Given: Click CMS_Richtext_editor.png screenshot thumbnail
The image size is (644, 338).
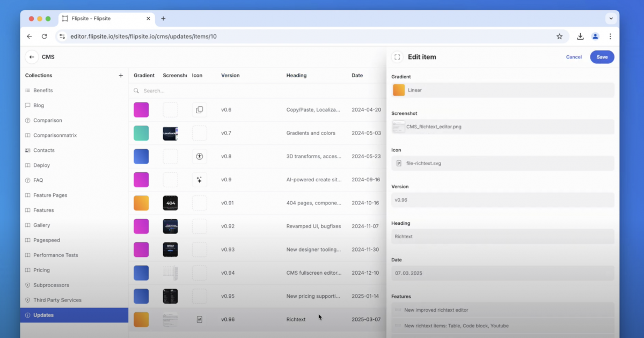Looking at the screenshot, I should (x=399, y=127).
